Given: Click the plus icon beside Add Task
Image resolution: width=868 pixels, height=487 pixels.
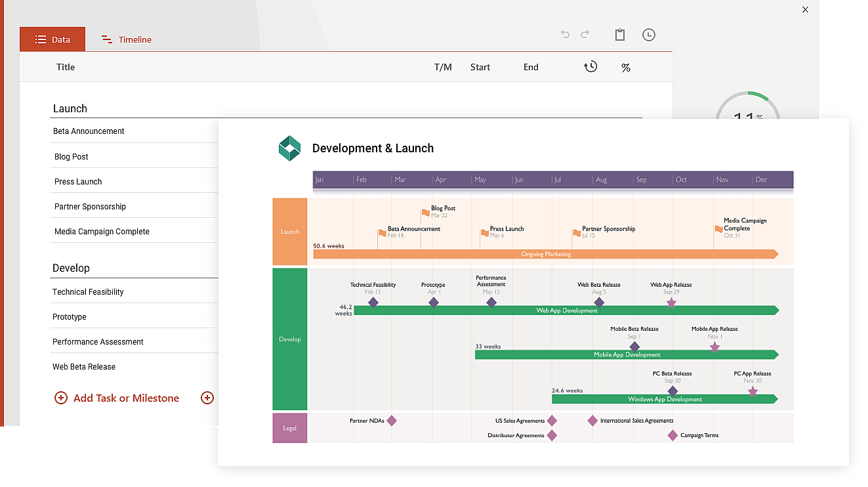Looking at the screenshot, I should 61,398.
